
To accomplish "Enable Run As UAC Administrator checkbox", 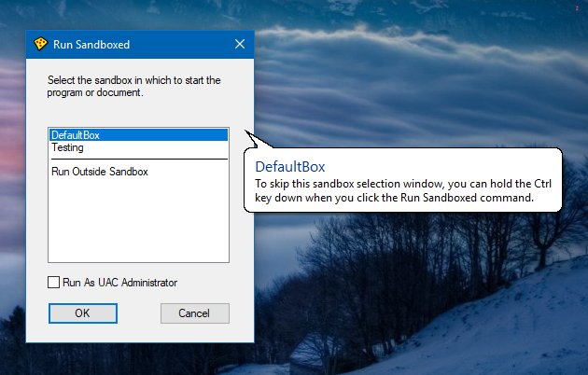I will point(53,282).
